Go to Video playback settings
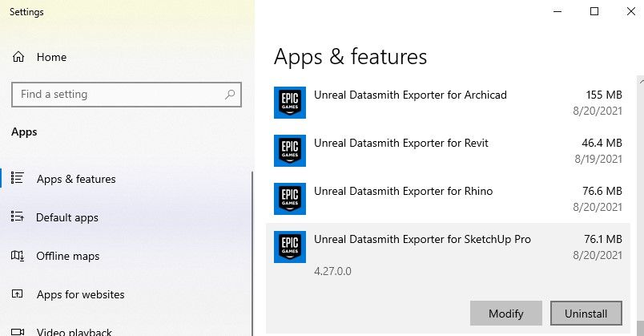Viewport: 644px width, 336px height. click(x=74, y=331)
